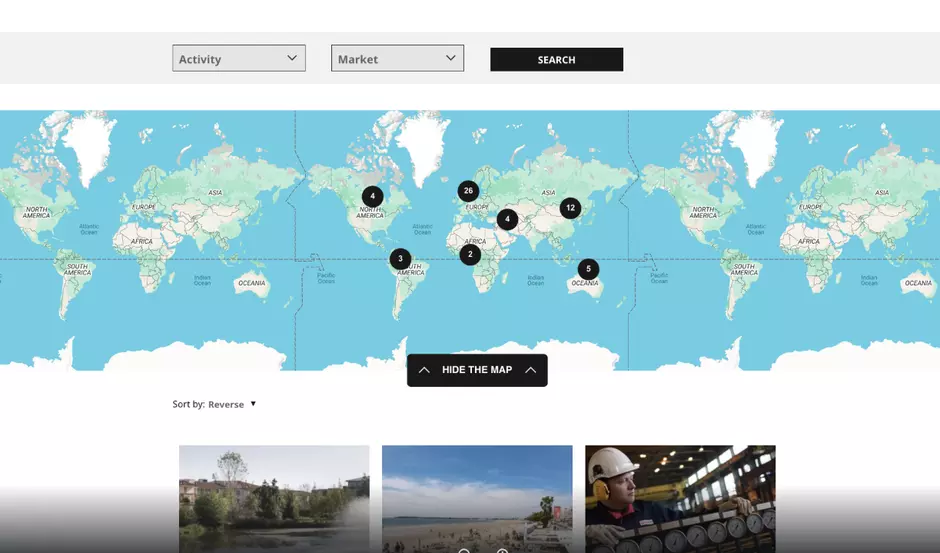Click the HIDE THE MAP button

pyautogui.click(x=477, y=370)
